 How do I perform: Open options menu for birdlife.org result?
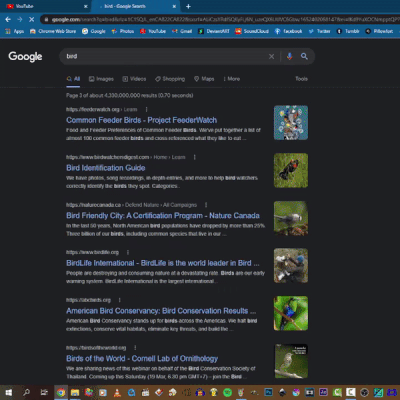click(x=128, y=252)
